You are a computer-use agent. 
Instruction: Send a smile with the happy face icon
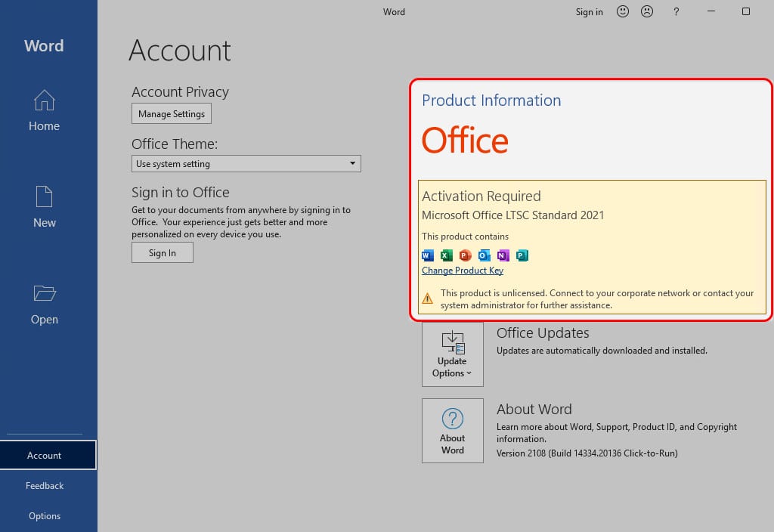point(623,11)
